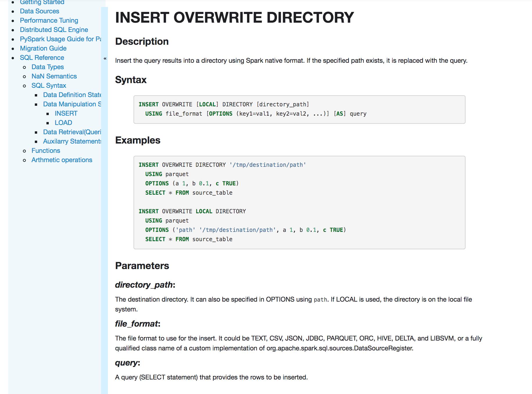Image resolution: width=532 pixels, height=394 pixels.
Task: Open NaN Semantics page
Action: [x=54, y=76]
